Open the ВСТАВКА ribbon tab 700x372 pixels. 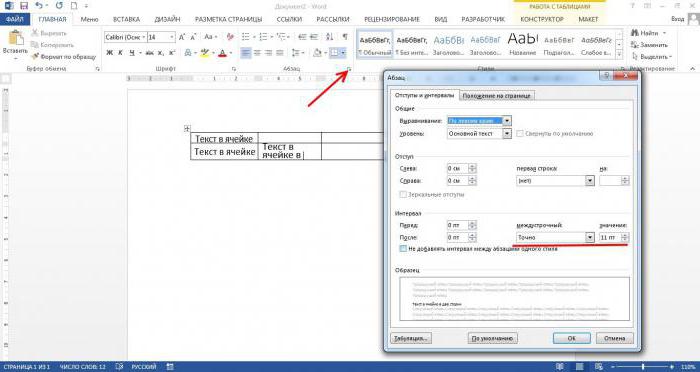pos(126,19)
